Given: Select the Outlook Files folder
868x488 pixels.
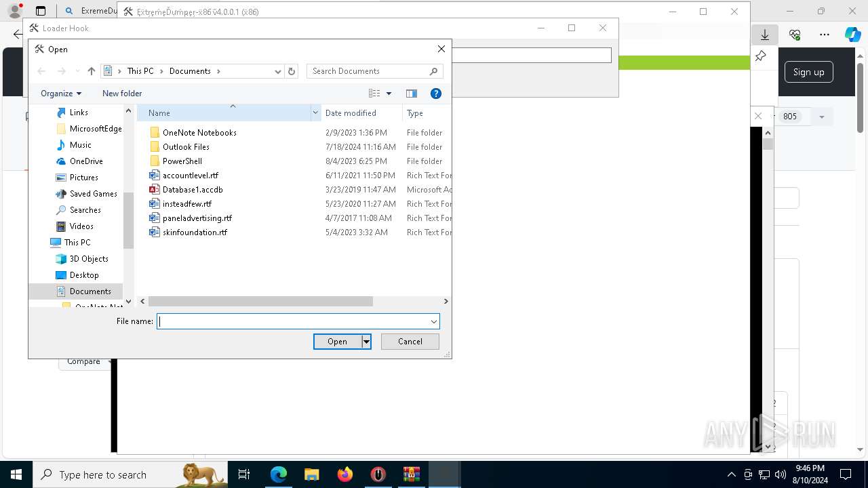Looking at the screenshot, I should tap(186, 147).
